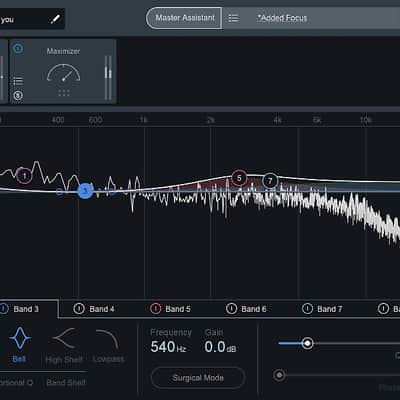Image resolution: width=400 pixels, height=400 pixels.
Task: Toggle Band 7 power button
Action: click(x=307, y=309)
